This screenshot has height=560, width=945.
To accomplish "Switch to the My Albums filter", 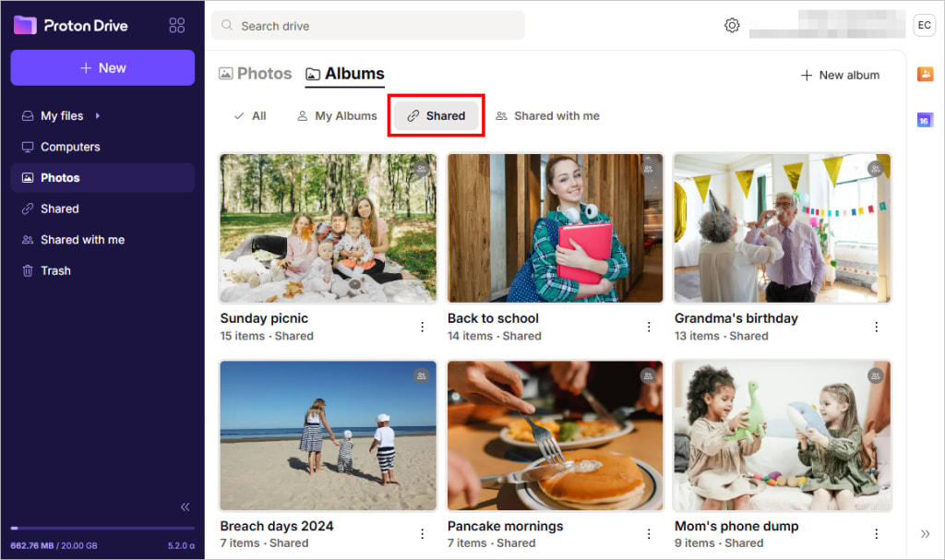I will click(337, 115).
